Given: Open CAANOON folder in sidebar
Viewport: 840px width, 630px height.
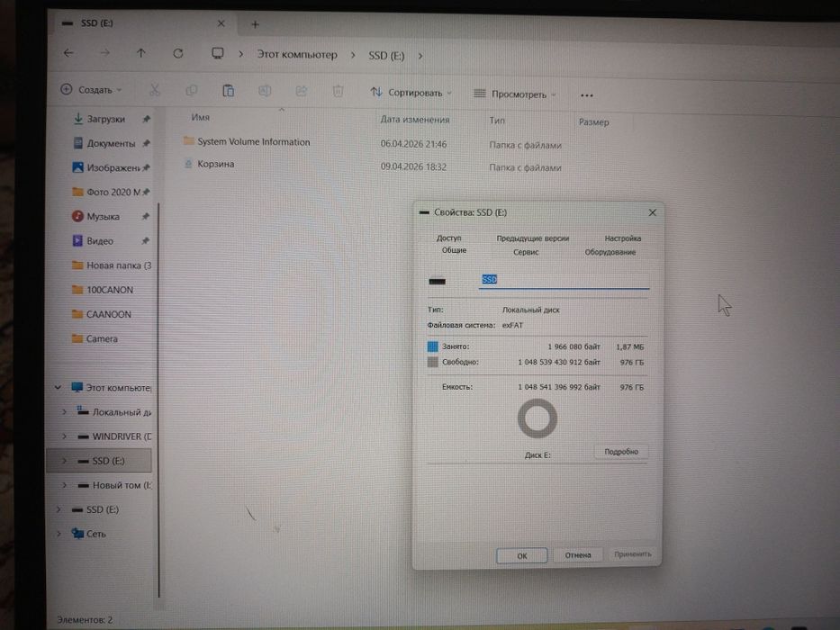Looking at the screenshot, I should (x=108, y=314).
